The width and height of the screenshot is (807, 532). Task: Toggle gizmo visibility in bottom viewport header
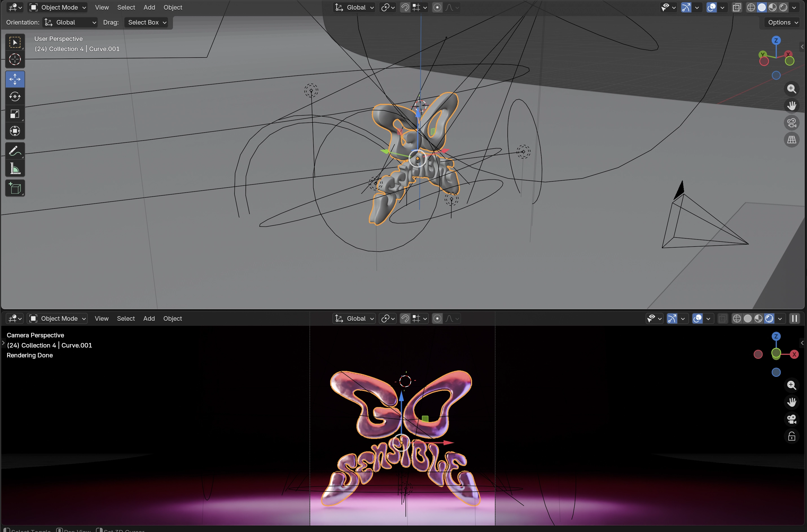click(672, 318)
